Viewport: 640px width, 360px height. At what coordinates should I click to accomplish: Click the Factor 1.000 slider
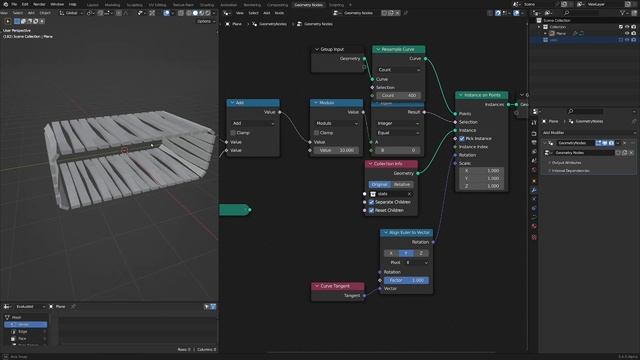(406, 280)
